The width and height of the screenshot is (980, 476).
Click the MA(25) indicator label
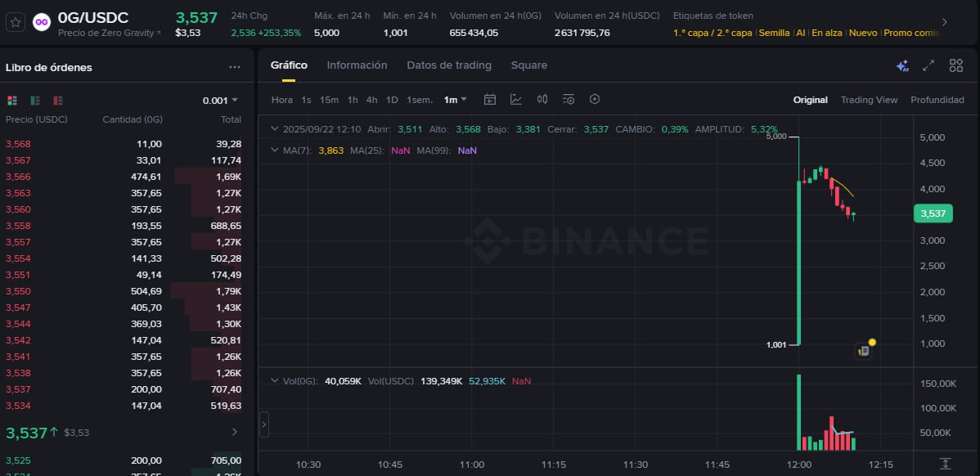[x=367, y=150]
